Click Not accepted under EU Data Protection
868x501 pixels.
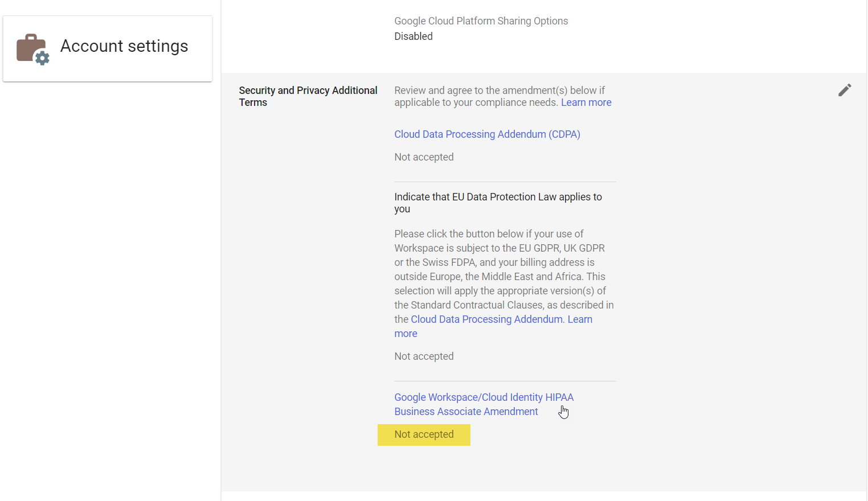tap(424, 356)
